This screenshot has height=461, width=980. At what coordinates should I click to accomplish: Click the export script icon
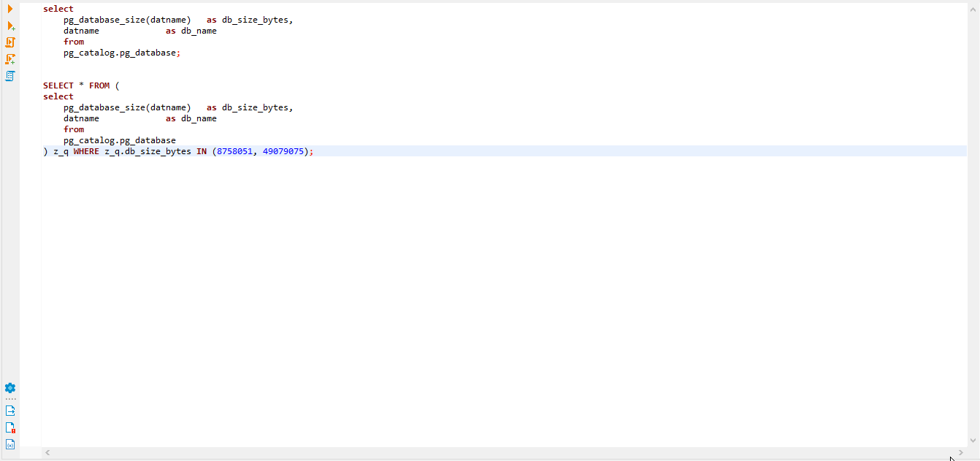9,410
